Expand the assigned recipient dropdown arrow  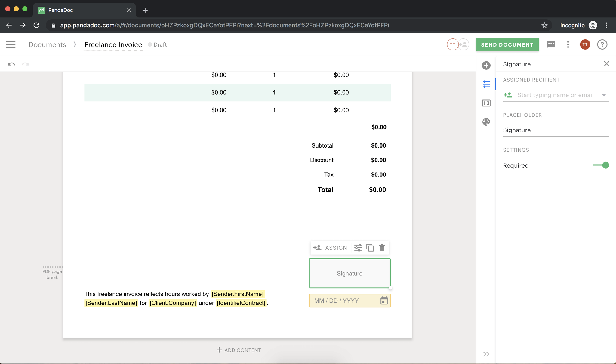coord(604,95)
